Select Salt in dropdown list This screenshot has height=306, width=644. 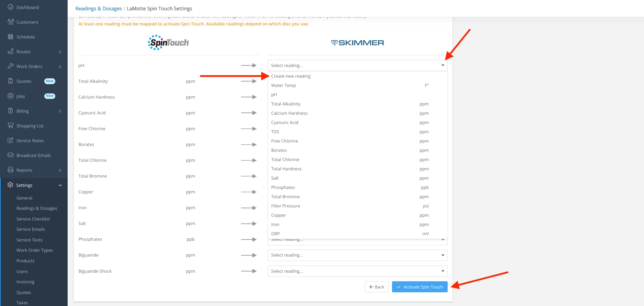pos(357,178)
